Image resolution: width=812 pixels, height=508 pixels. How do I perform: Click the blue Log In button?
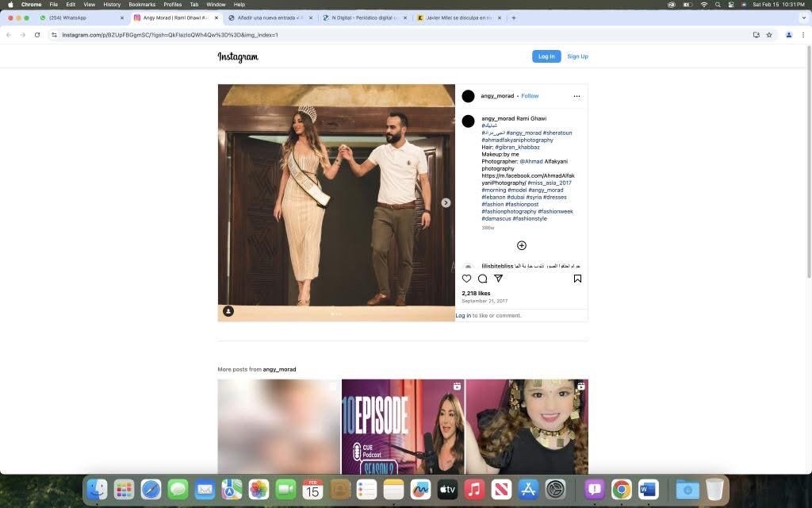(546, 56)
